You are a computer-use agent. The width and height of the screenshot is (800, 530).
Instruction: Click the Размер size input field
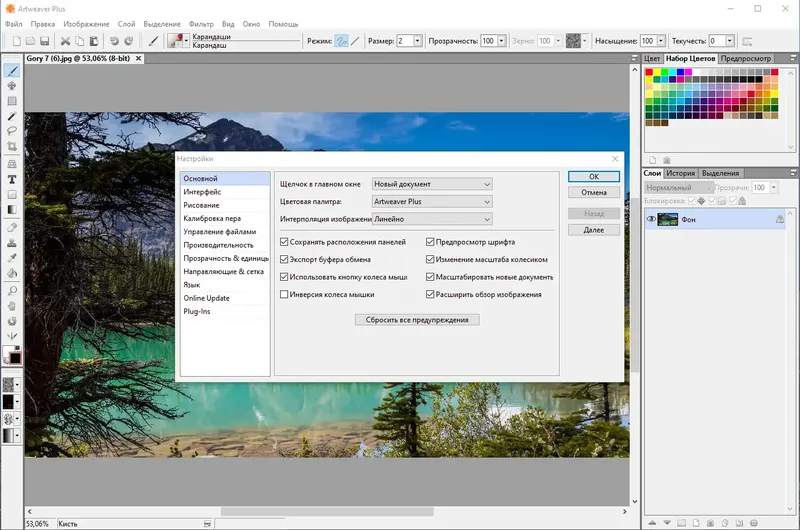pyautogui.click(x=405, y=41)
